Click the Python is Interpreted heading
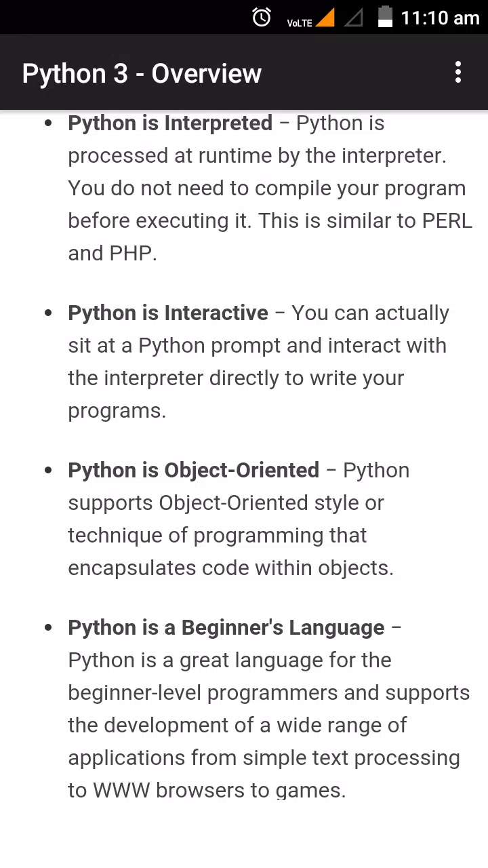The height and width of the screenshot is (868, 488). click(x=170, y=123)
